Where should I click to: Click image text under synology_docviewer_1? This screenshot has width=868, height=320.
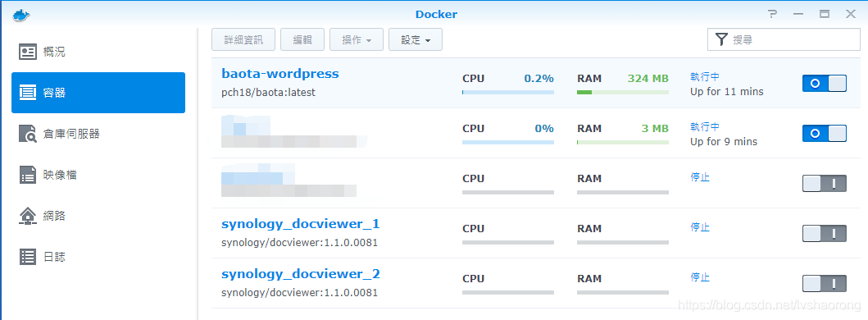tap(299, 243)
